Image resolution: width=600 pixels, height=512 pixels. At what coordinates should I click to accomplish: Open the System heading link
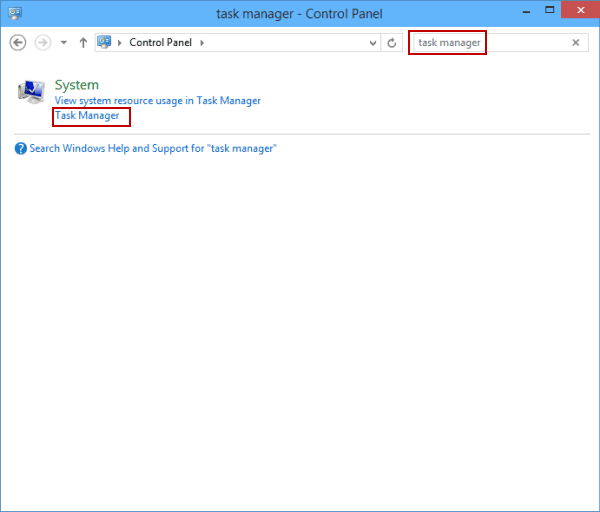77,85
